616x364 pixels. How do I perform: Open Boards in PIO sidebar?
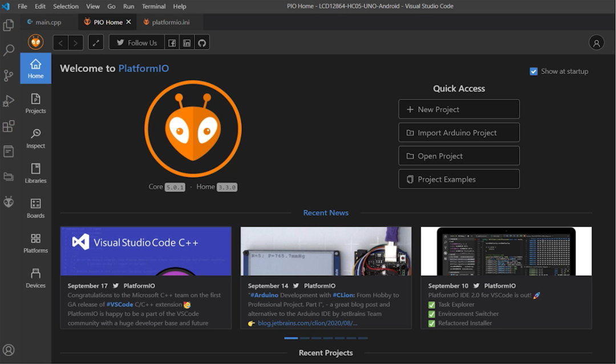click(x=36, y=208)
